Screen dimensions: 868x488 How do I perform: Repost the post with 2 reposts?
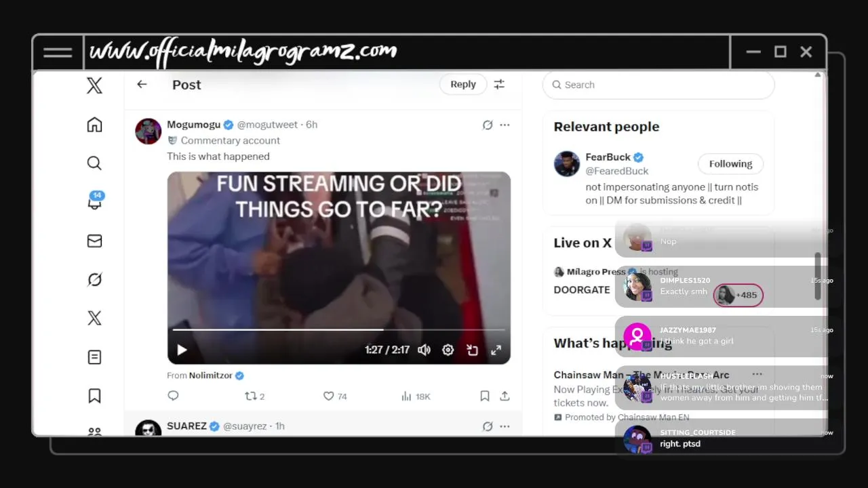254,396
